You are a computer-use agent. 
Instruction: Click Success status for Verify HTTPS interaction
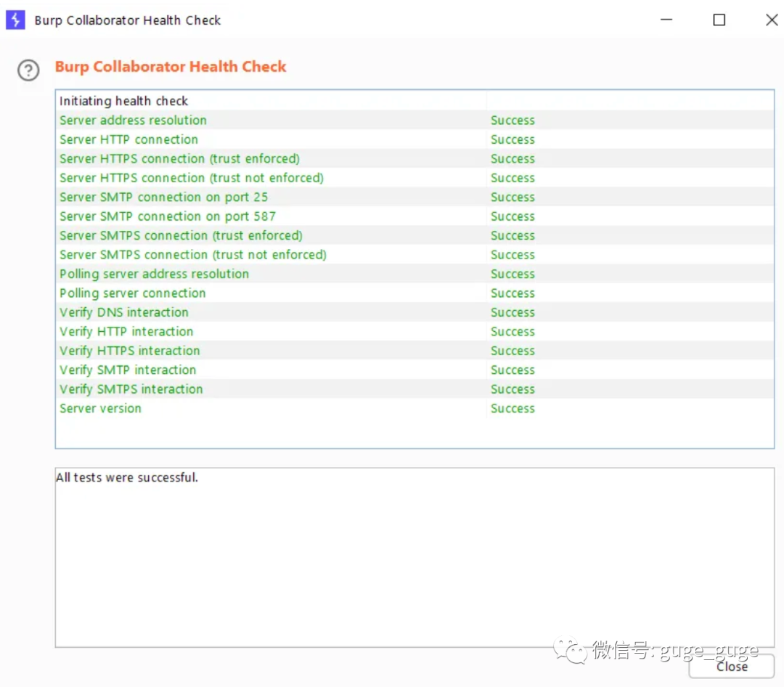point(513,350)
